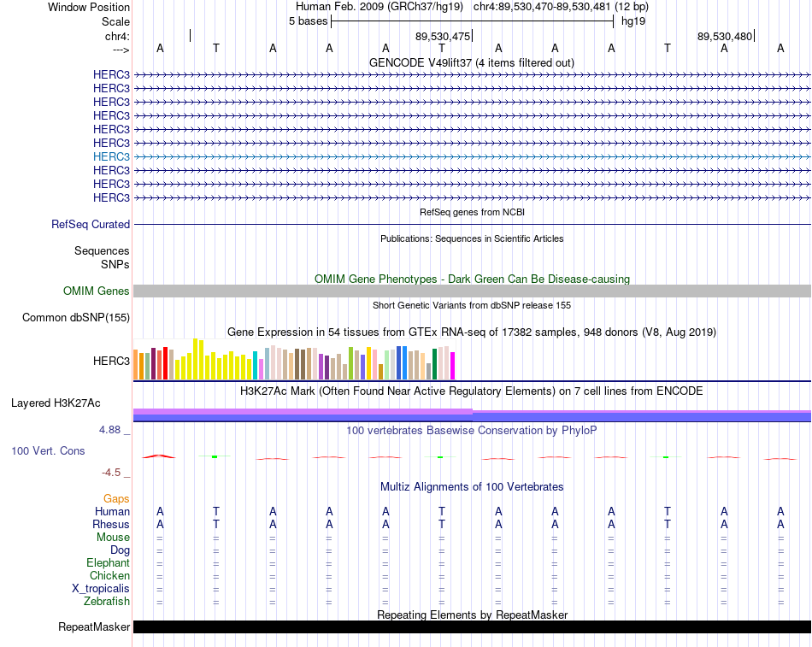Click the red conservation peak at the first base

point(160,456)
